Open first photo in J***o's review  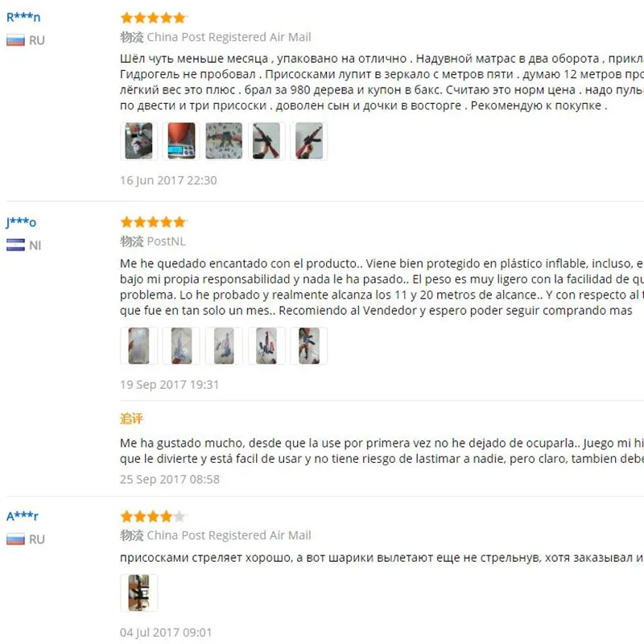click(x=138, y=346)
